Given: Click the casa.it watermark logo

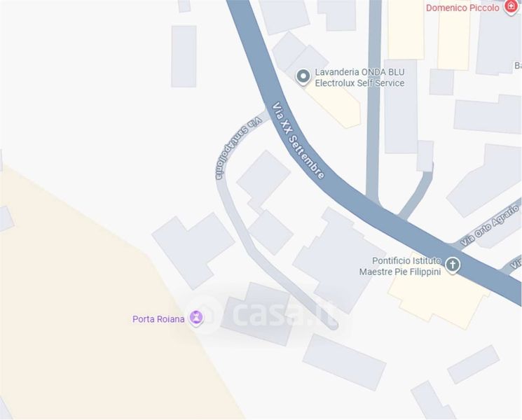Looking at the screenshot, I should pyautogui.click(x=263, y=314).
